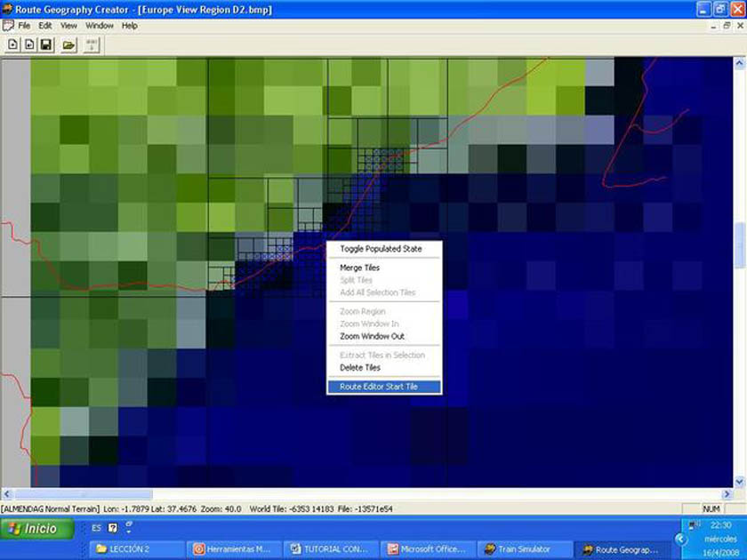Choose Delete Tiles from context menu
Image resolution: width=747 pixels, height=560 pixels.
[x=360, y=367]
